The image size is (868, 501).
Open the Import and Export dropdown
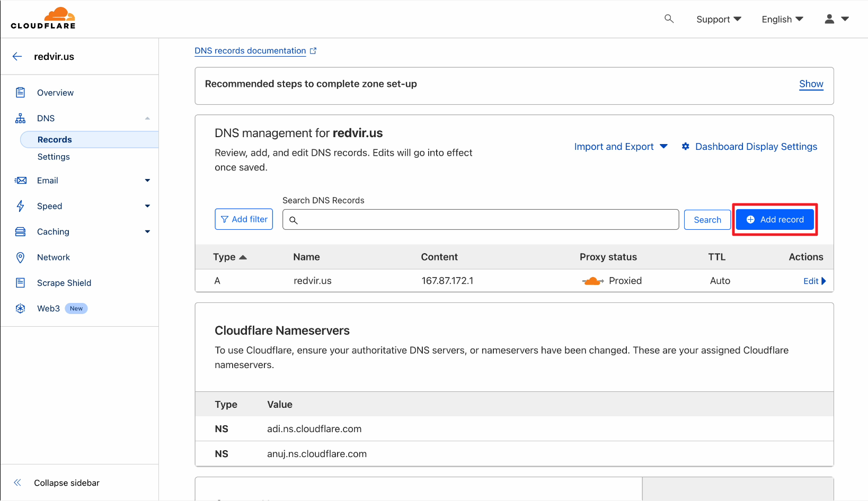click(x=621, y=147)
